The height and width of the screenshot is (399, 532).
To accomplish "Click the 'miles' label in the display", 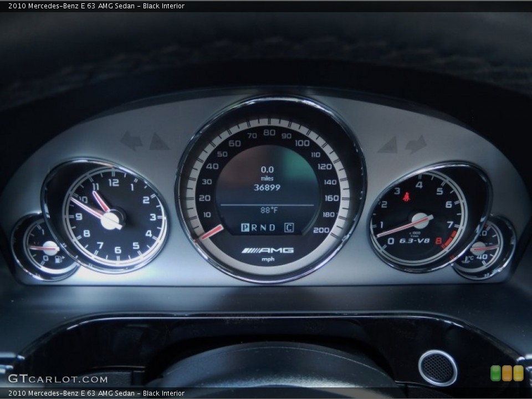I will pos(267,178).
